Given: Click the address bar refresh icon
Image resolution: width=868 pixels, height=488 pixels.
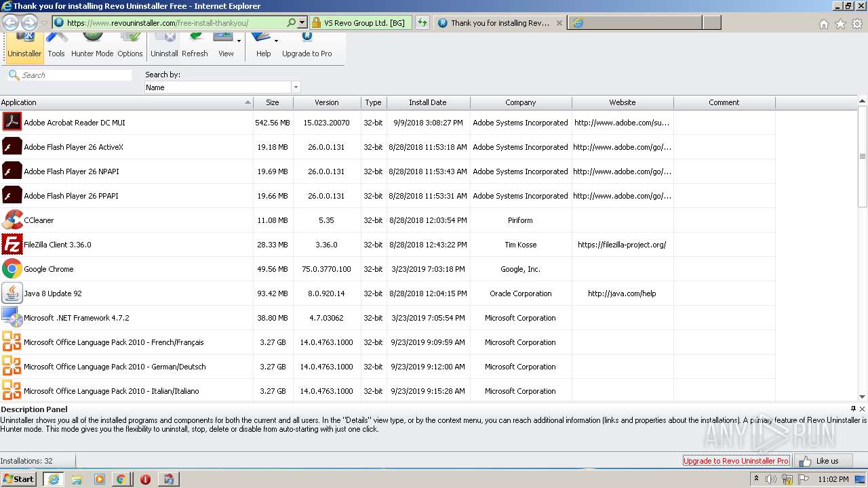Looking at the screenshot, I should 422,22.
